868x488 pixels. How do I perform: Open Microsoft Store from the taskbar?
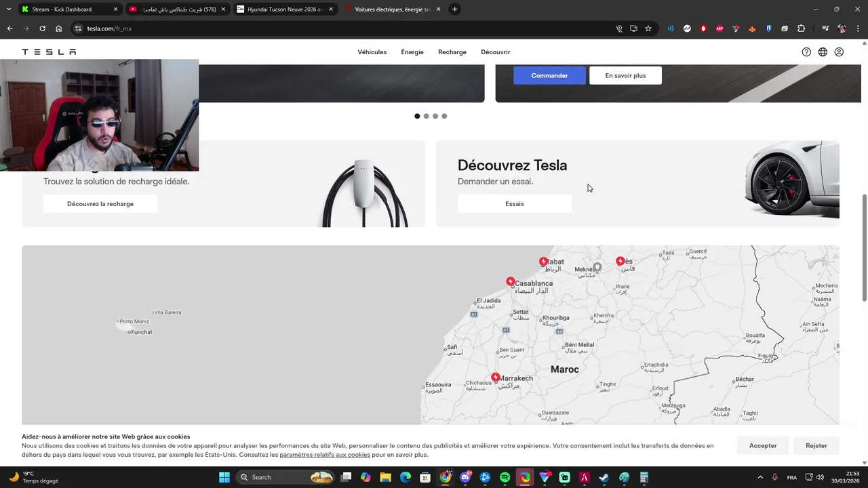click(x=425, y=477)
